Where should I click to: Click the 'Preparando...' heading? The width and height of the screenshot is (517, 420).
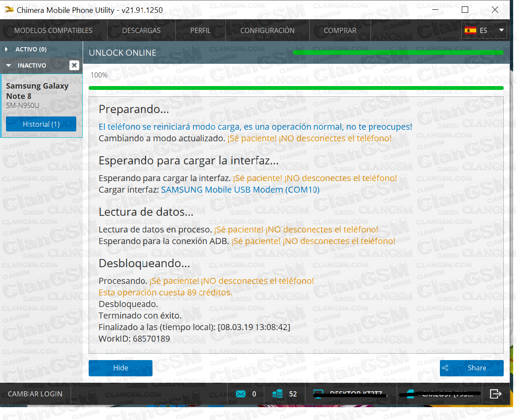tap(134, 109)
